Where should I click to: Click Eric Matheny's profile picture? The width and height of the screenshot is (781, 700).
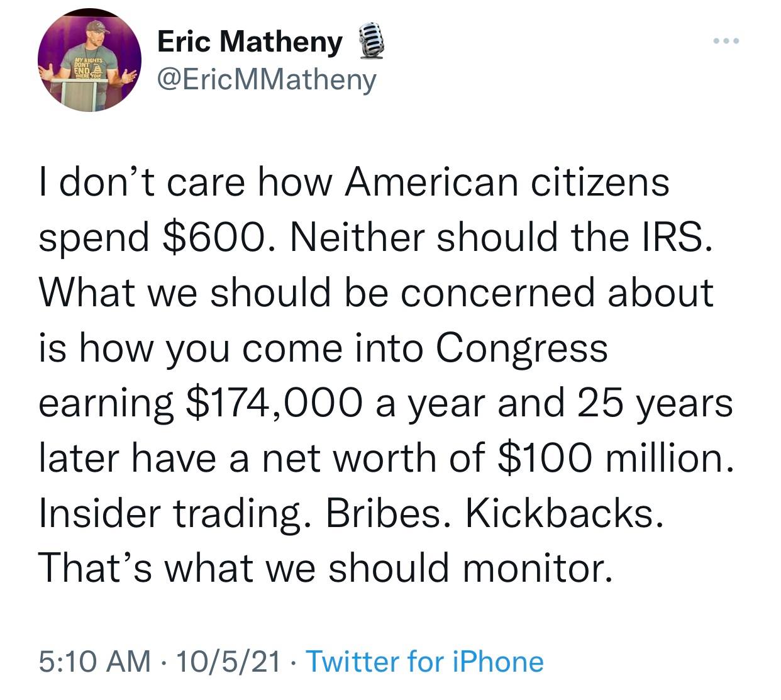pos(91,60)
